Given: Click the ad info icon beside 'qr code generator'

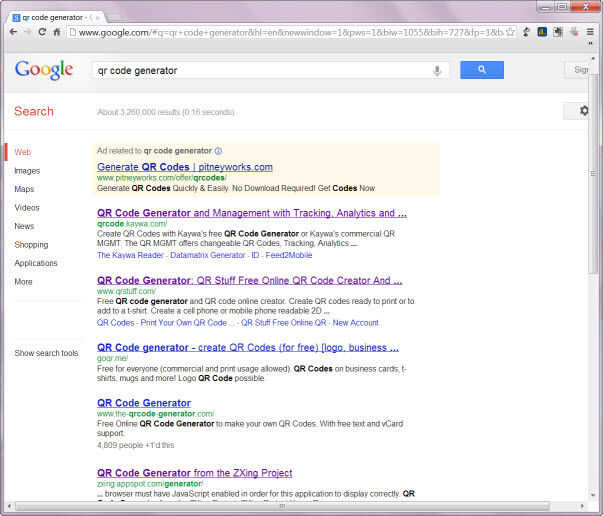Looking at the screenshot, I should 218,151.
